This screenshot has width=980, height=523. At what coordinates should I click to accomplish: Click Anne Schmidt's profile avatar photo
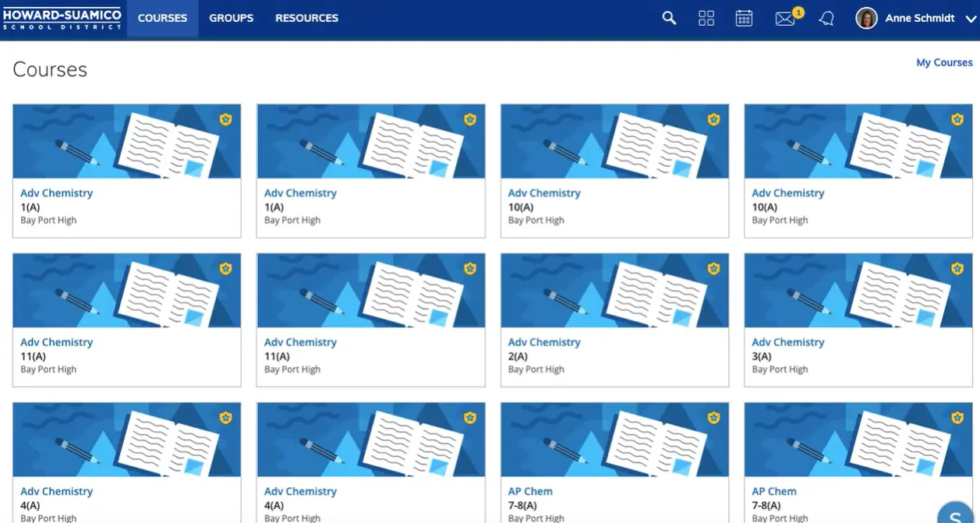coord(866,18)
